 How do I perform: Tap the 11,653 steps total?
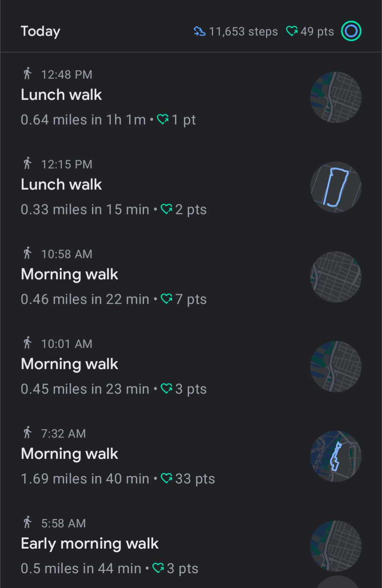(x=243, y=31)
